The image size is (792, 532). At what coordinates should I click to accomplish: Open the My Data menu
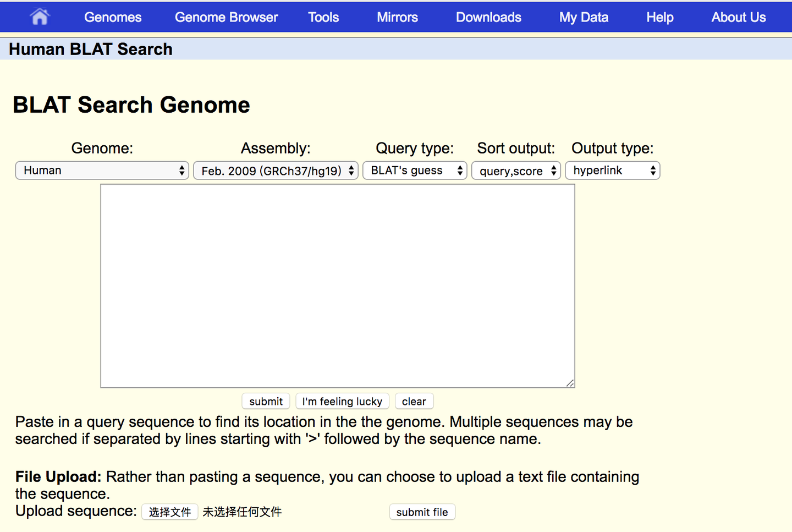[584, 17]
